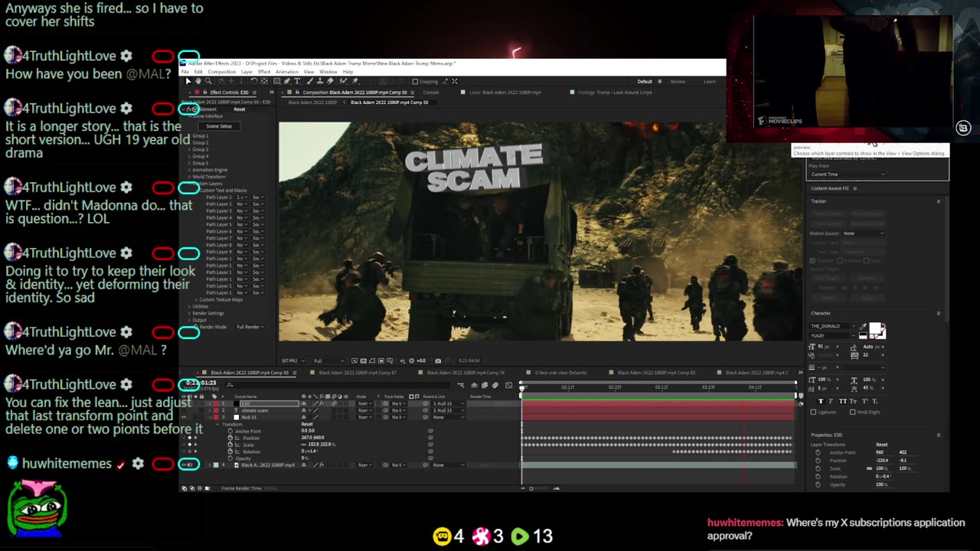
Task: Select the Horizontal Type tool
Action: pyautogui.click(x=297, y=81)
